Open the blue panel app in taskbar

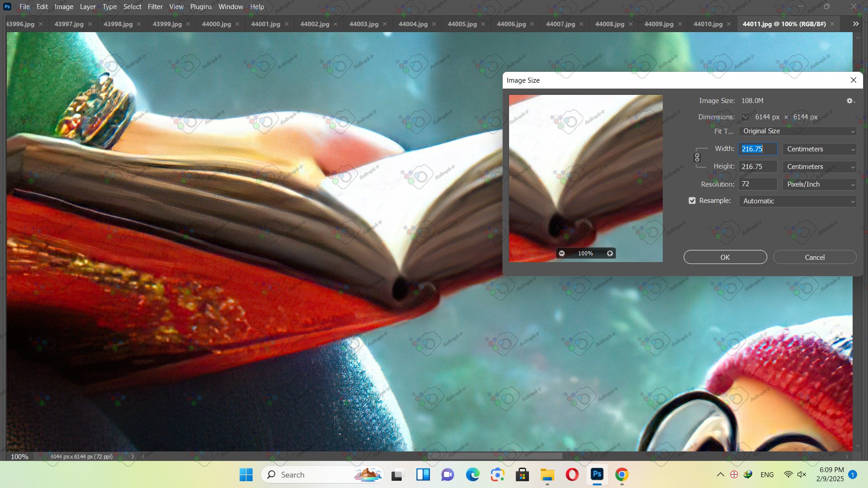point(423,475)
